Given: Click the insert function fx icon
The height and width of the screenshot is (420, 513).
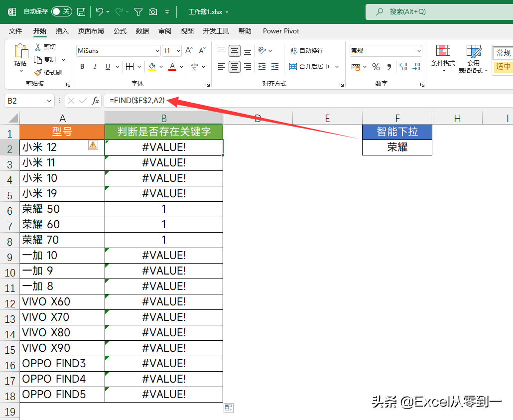Looking at the screenshot, I should (95, 101).
